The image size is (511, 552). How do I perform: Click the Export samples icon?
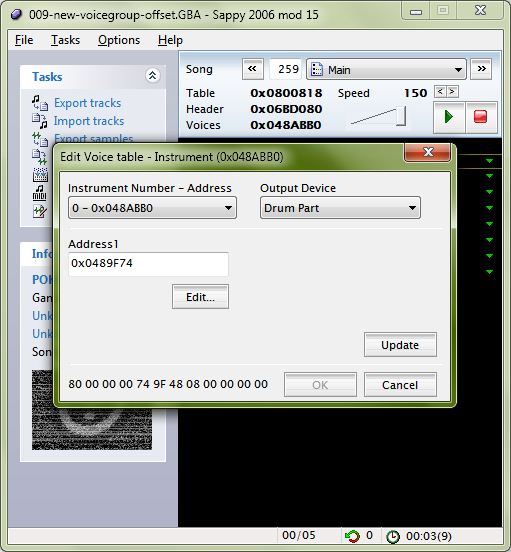[x=40, y=139]
